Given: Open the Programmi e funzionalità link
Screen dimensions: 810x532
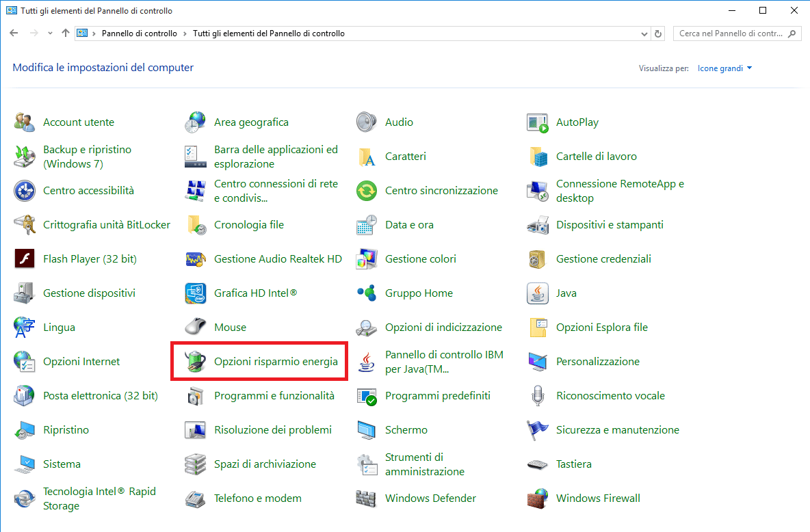Looking at the screenshot, I should [x=274, y=396].
